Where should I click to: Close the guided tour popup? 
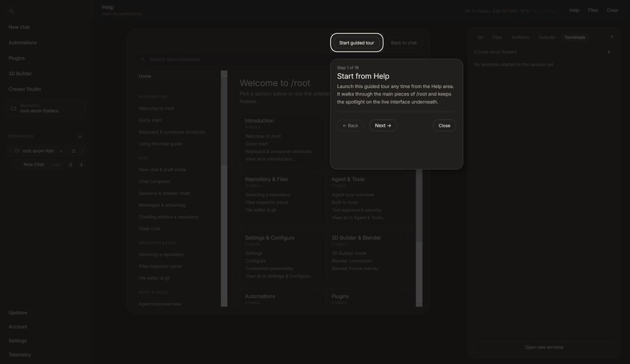pos(444,125)
